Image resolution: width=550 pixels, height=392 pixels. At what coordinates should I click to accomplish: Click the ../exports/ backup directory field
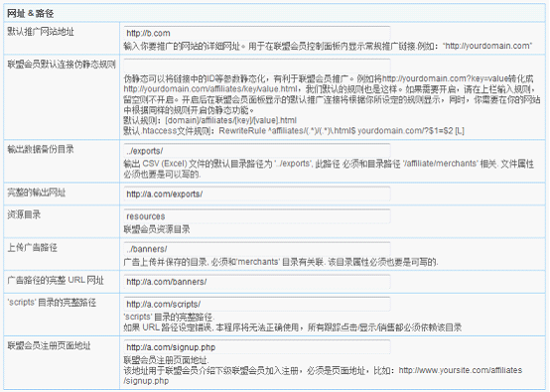(257, 151)
